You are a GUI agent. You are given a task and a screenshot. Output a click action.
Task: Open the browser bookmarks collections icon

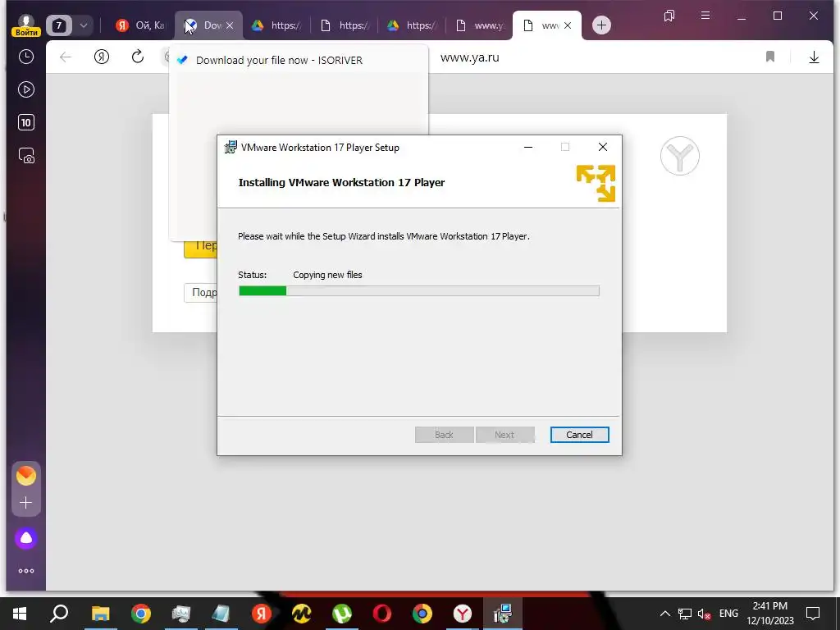[669, 16]
